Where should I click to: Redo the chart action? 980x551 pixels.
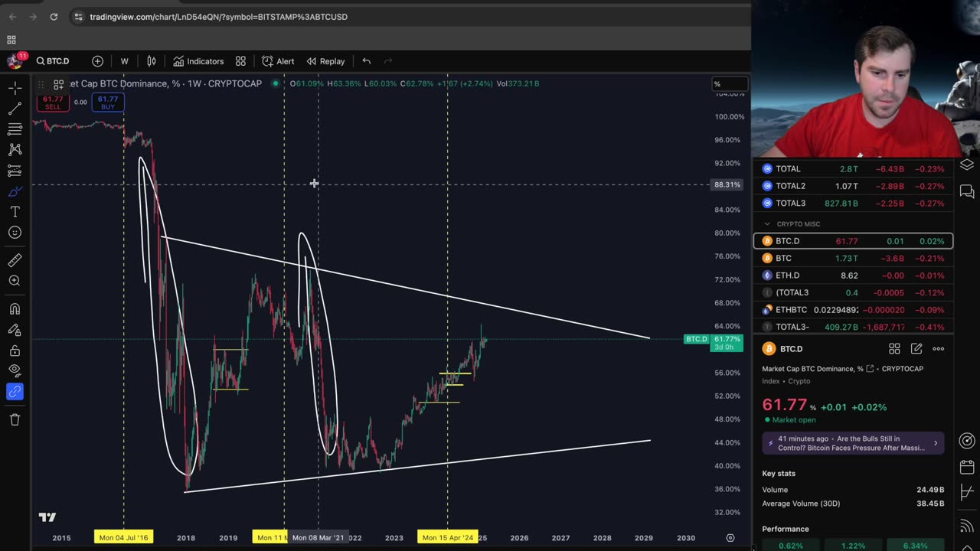tap(387, 61)
